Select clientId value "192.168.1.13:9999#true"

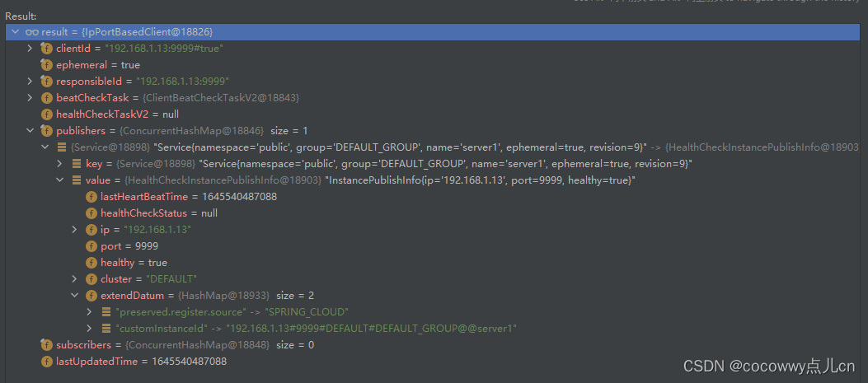coord(164,49)
